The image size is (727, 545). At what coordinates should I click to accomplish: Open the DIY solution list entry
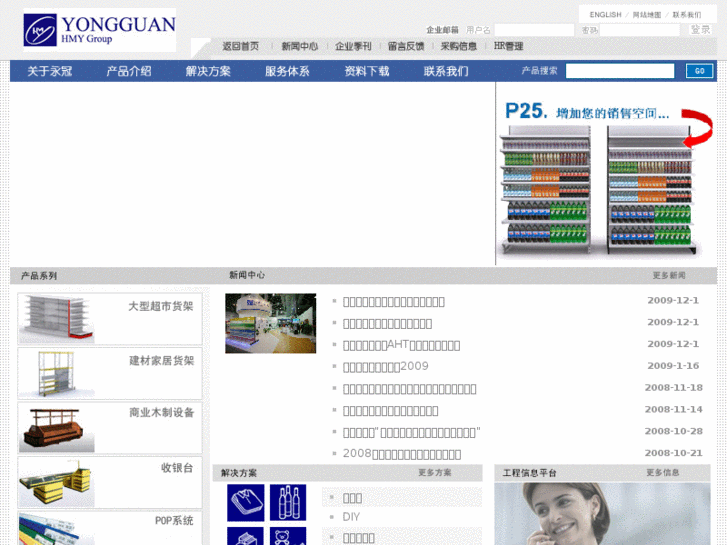click(x=351, y=517)
